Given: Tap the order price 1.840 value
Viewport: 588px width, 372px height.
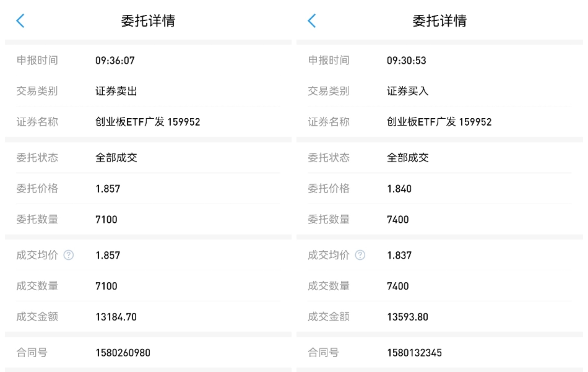Looking at the screenshot, I should click(399, 189).
